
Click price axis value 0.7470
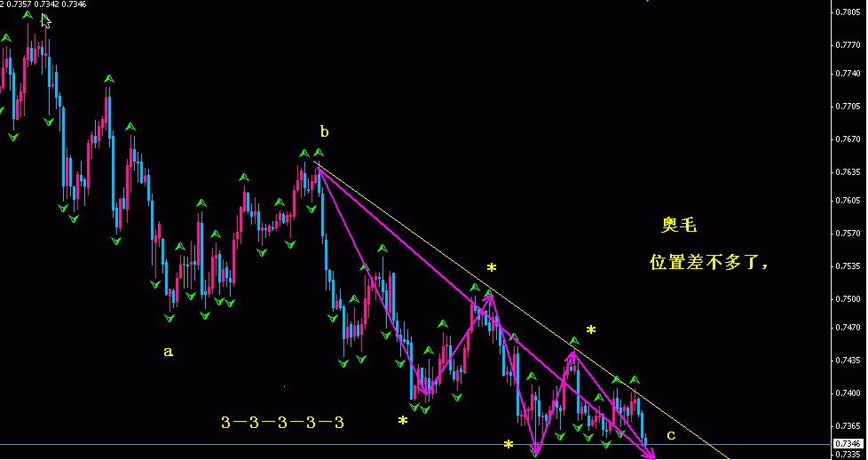(848, 328)
